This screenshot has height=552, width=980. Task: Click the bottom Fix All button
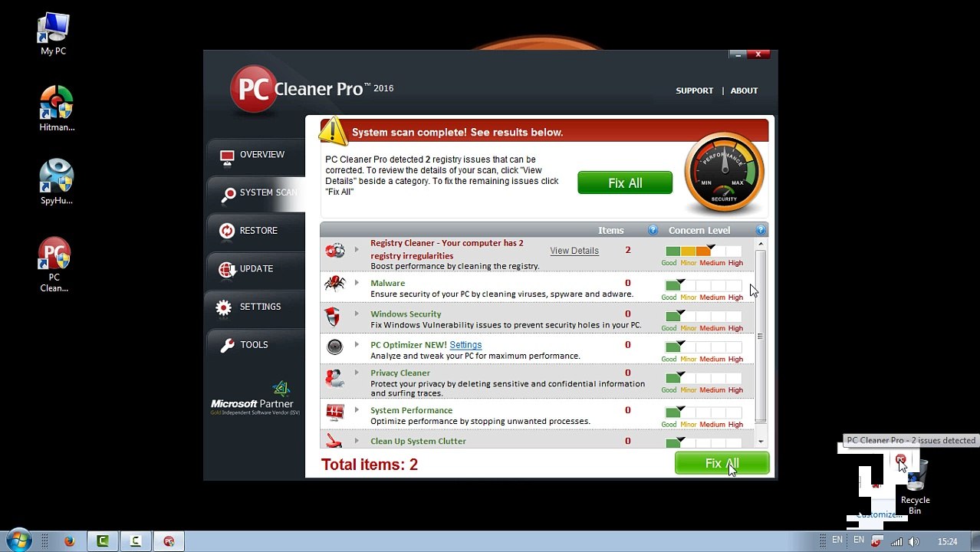point(722,463)
